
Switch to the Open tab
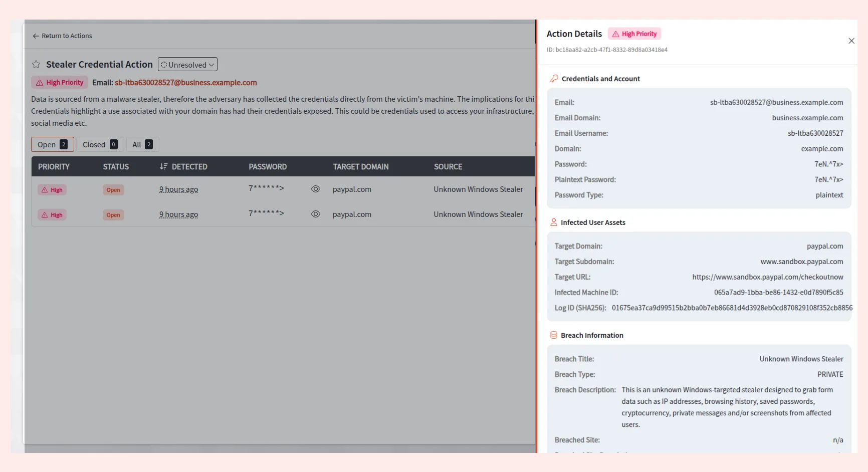click(52, 145)
